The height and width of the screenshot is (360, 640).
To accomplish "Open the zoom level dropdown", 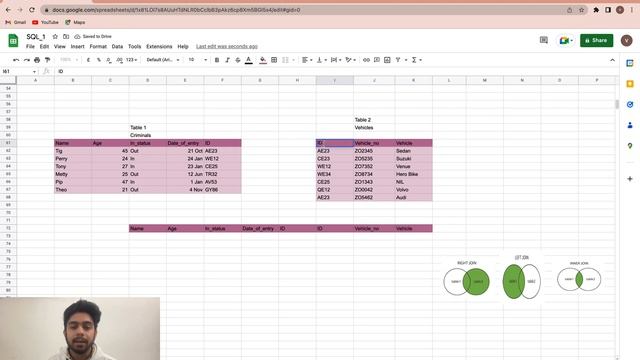I will tap(69, 60).
